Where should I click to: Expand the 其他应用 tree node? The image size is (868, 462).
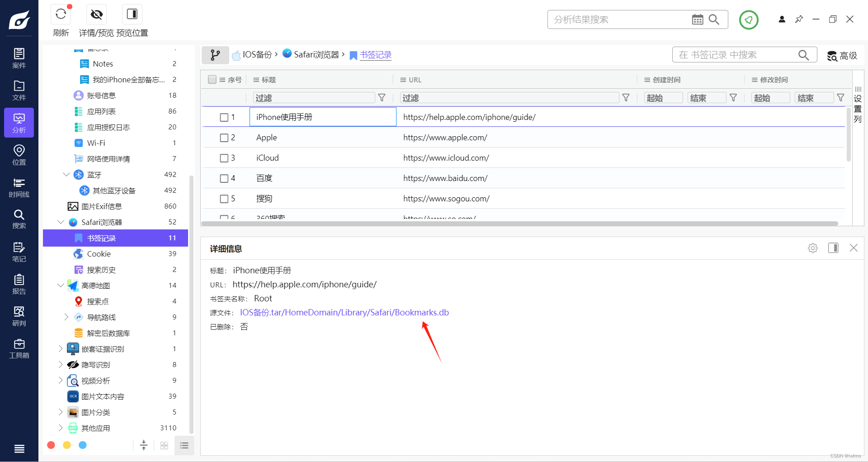[61, 428]
